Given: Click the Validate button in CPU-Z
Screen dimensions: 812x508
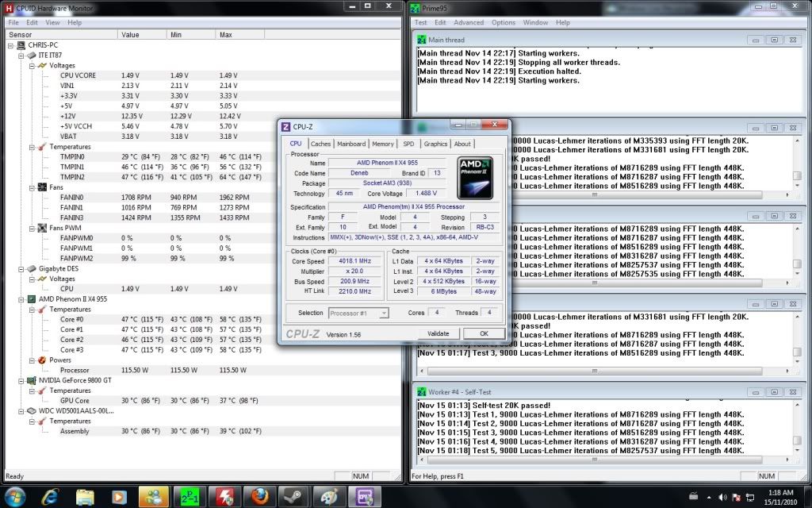Looking at the screenshot, I should [x=439, y=333].
